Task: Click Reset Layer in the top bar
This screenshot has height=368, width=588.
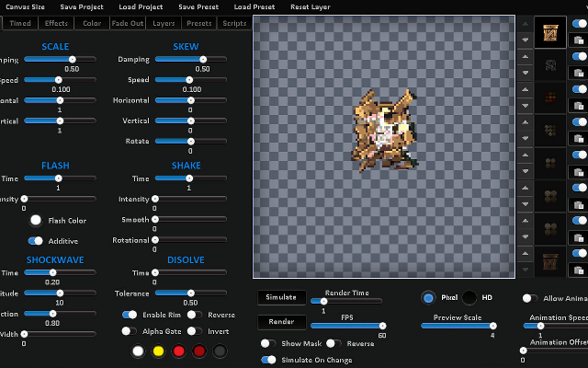Action: (311, 6)
